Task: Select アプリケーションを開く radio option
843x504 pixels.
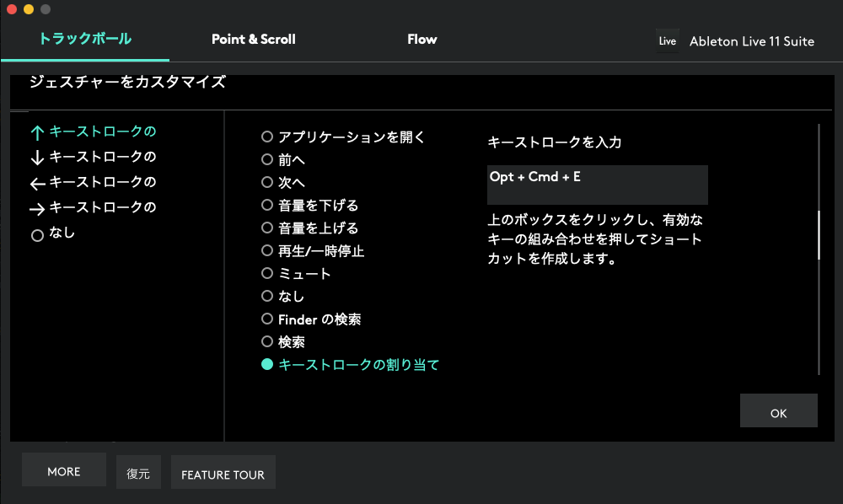Action: pos(267,137)
